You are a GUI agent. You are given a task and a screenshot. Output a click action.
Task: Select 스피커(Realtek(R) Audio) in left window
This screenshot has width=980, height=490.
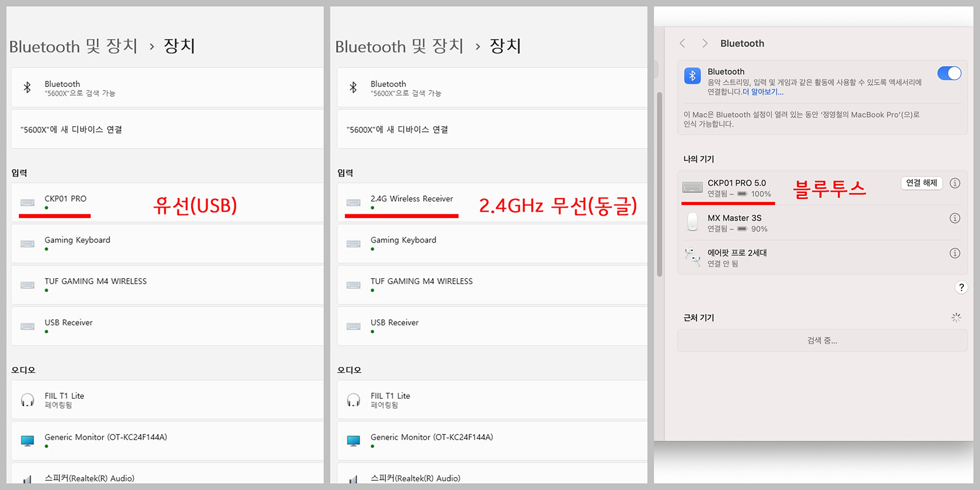(89, 478)
